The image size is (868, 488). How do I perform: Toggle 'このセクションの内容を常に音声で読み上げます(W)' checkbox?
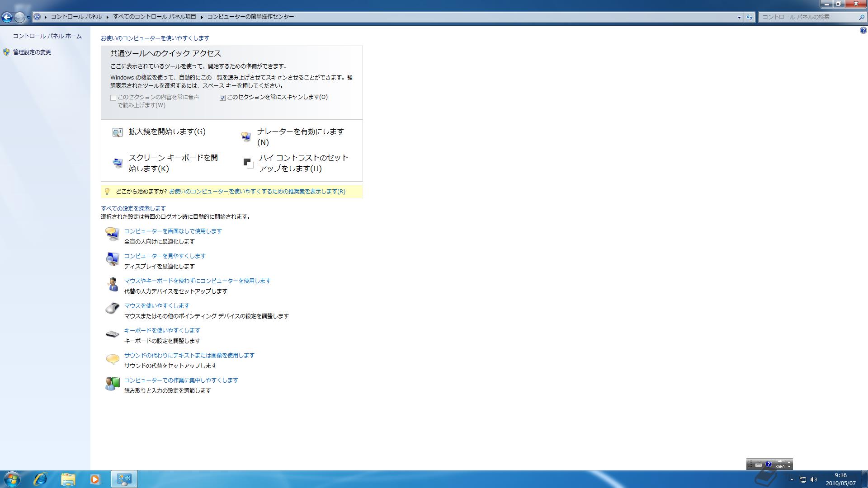pyautogui.click(x=113, y=98)
